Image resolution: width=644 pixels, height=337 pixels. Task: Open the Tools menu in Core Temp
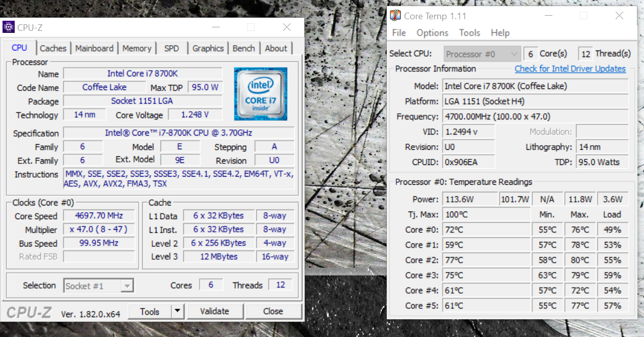[469, 33]
